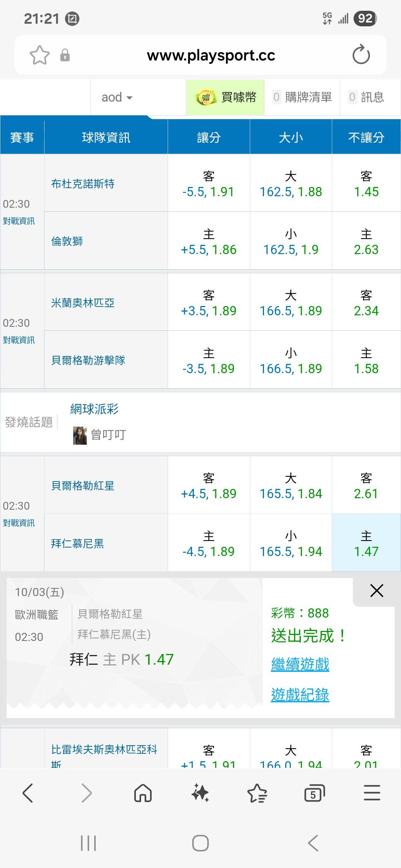The image size is (401, 868).
Task: Select 拜仁慕尼黑 home moneyline 1.47
Action: click(x=366, y=543)
